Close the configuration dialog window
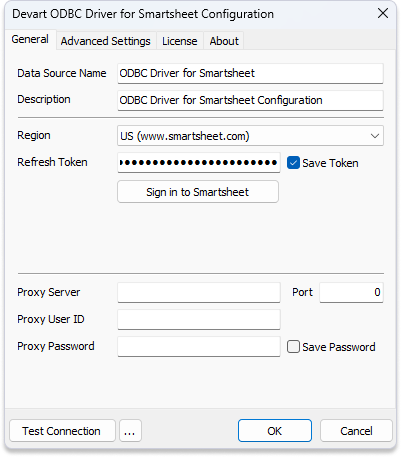Viewport: 401px width, 457px height. (x=383, y=13)
